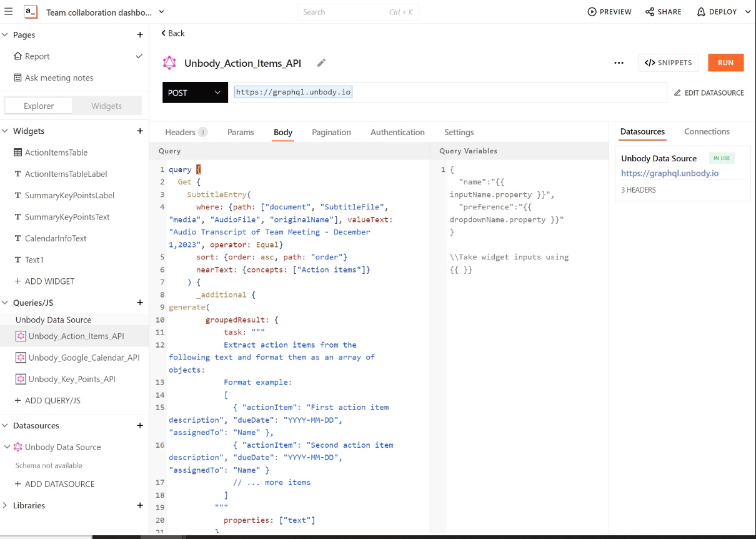
Task: Edit query name with pencil icon
Action: (321, 63)
